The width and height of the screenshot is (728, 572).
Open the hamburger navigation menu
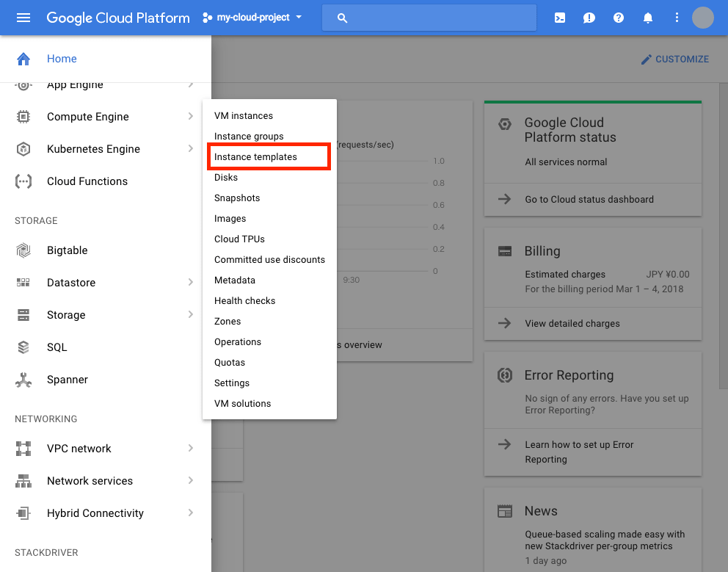[23, 18]
